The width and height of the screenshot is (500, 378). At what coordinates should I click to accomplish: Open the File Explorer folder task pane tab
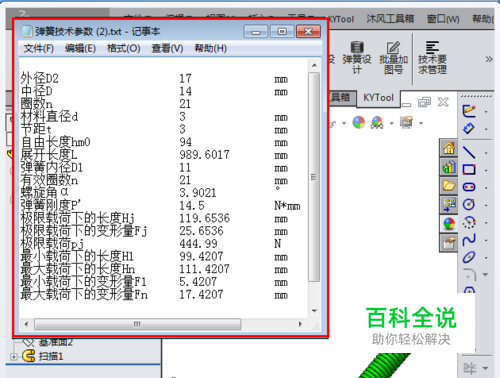click(449, 186)
